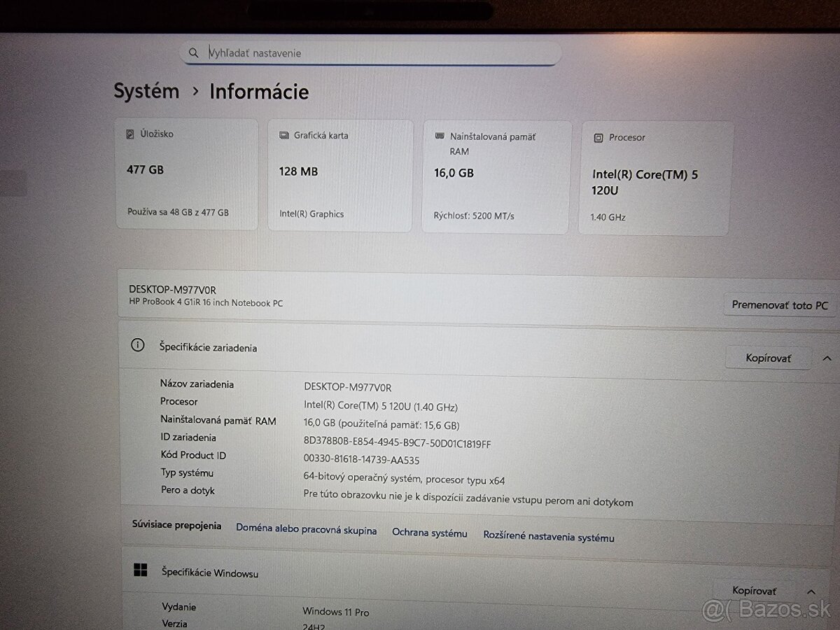Screen dimensions: 840x630
Task: Select the Systém breadcrumb item
Action: tap(146, 91)
